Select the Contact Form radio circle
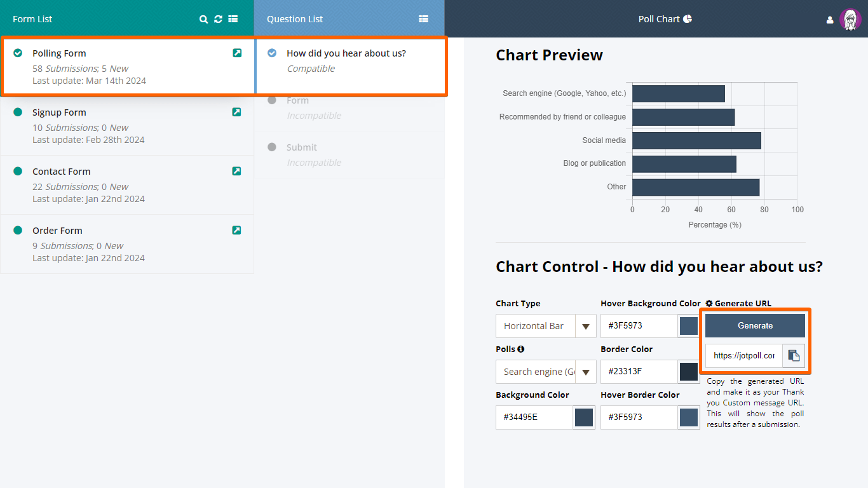Screen dimensions: 868x488 click(18, 172)
